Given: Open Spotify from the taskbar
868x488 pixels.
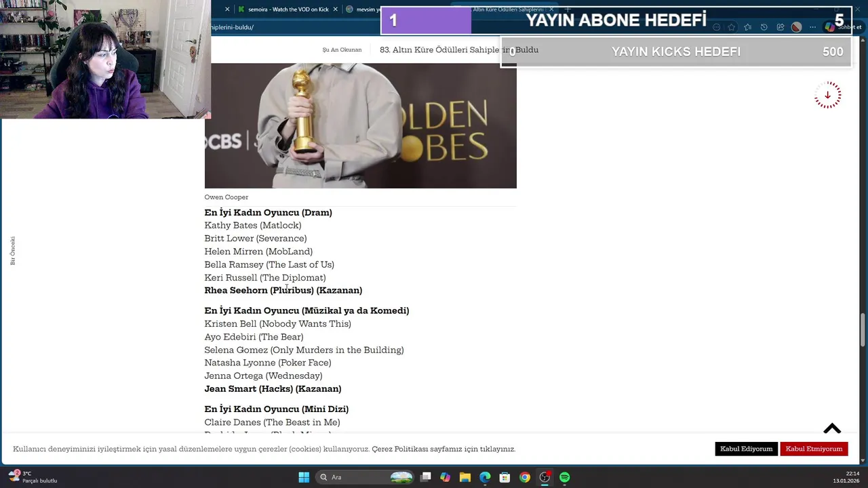Looking at the screenshot, I should coord(564,477).
